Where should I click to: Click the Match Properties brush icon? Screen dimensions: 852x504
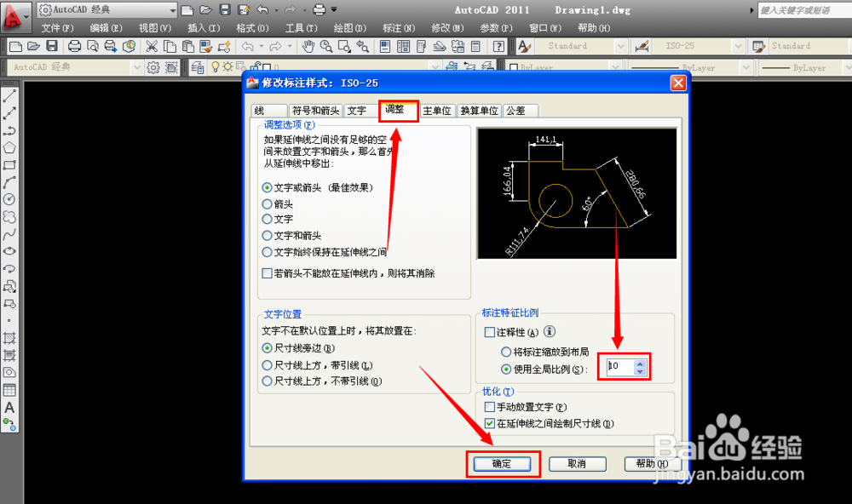(205, 47)
